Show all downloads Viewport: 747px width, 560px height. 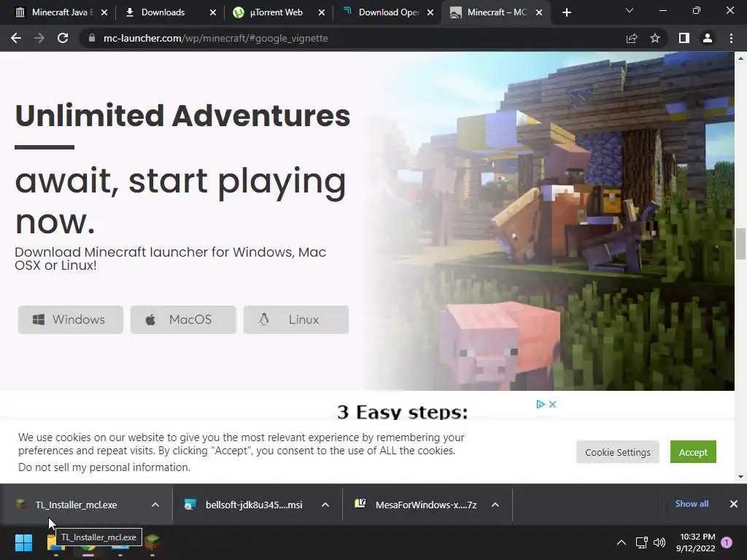coord(692,504)
